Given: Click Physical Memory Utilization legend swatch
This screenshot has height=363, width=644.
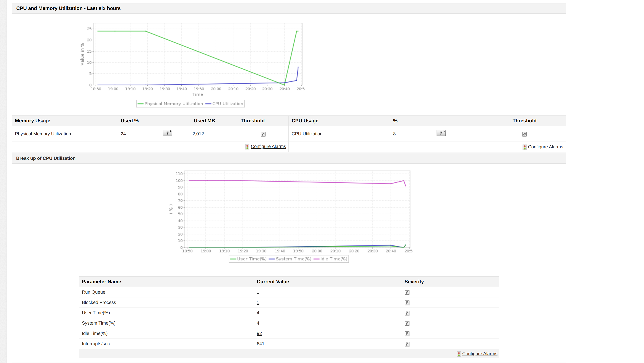Looking at the screenshot, I should point(141,104).
